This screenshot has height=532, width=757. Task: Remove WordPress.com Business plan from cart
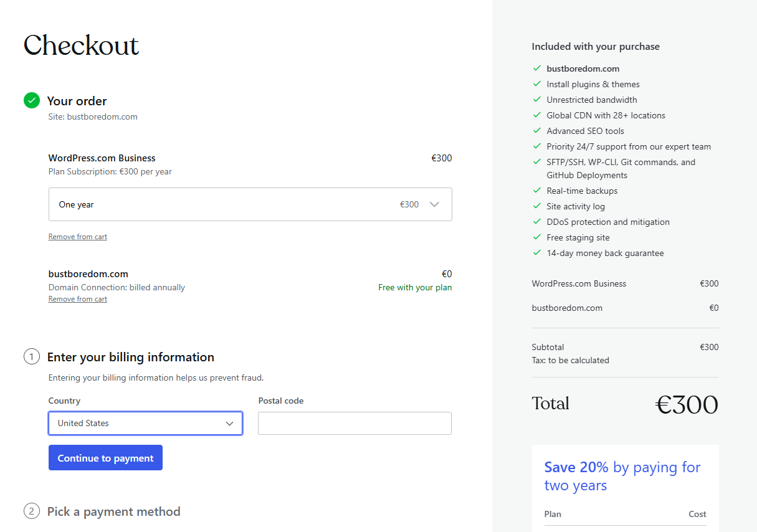point(78,237)
